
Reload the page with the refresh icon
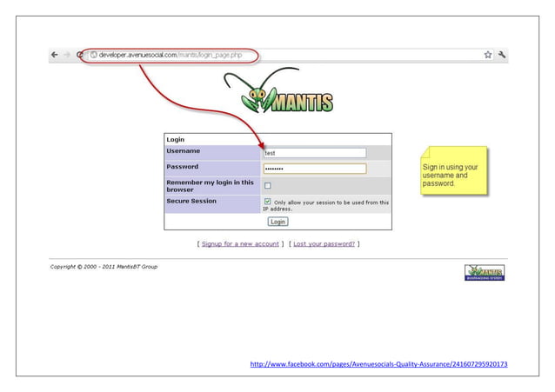(x=80, y=55)
